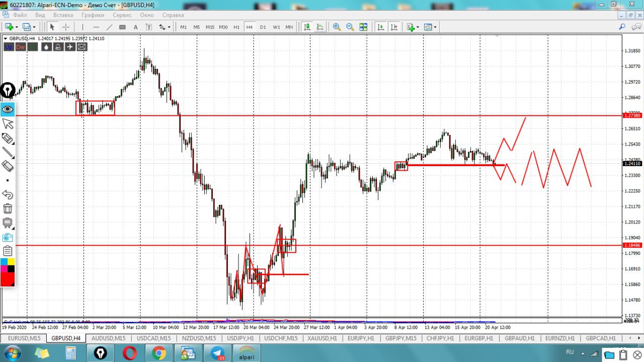Switch timeframe to M15

pyautogui.click(x=210, y=27)
